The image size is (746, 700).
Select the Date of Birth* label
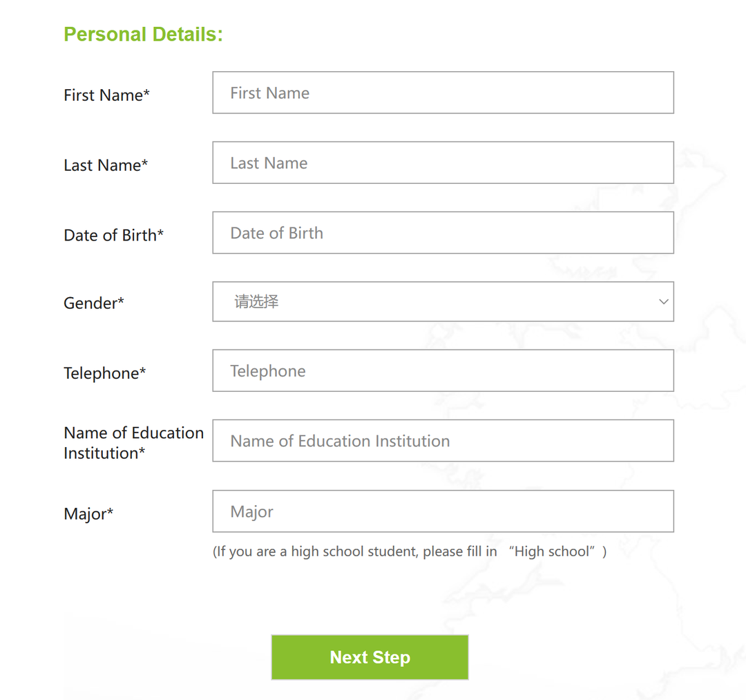coord(113,235)
